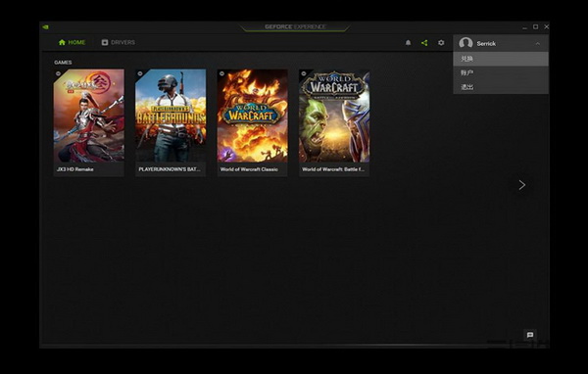The width and height of the screenshot is (588, 374).
Task: Collapse the Serrick account dropdown chevron
Action: click(x=538, y=43)
